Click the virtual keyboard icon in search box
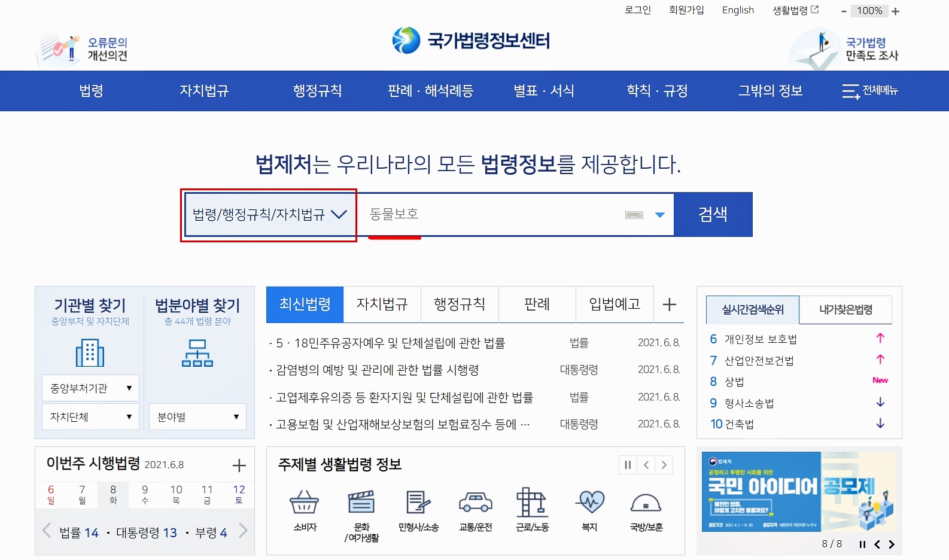Viewport: 949px width, 560px height. [x=634, y=215]
